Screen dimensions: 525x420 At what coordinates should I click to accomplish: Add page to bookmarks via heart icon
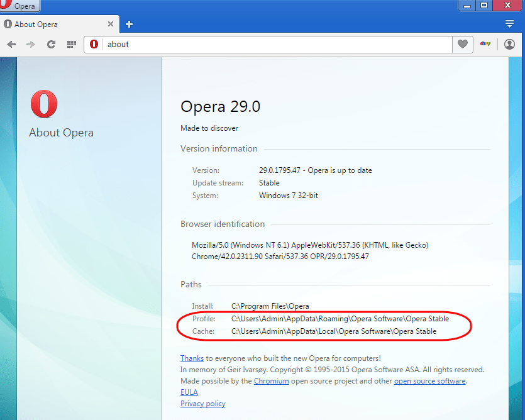pyautogui.click(x=462, y=44)
